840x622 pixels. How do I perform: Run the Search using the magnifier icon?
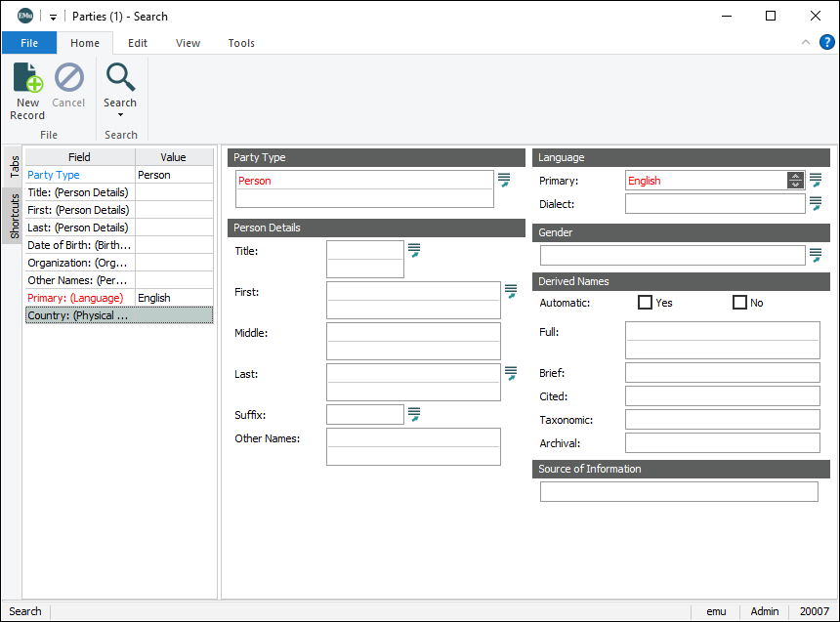pos(119,77)
